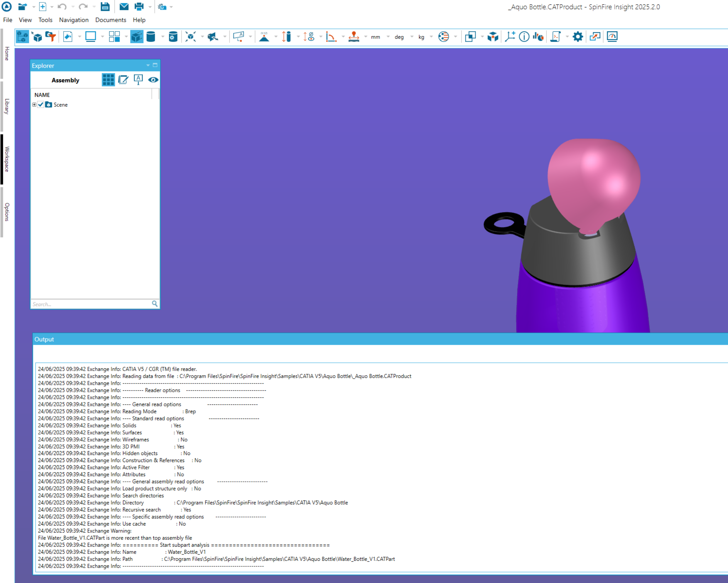This screenshot has height=583, width=728.
Task: Open the Documents menu
Action: coord(110,20)
